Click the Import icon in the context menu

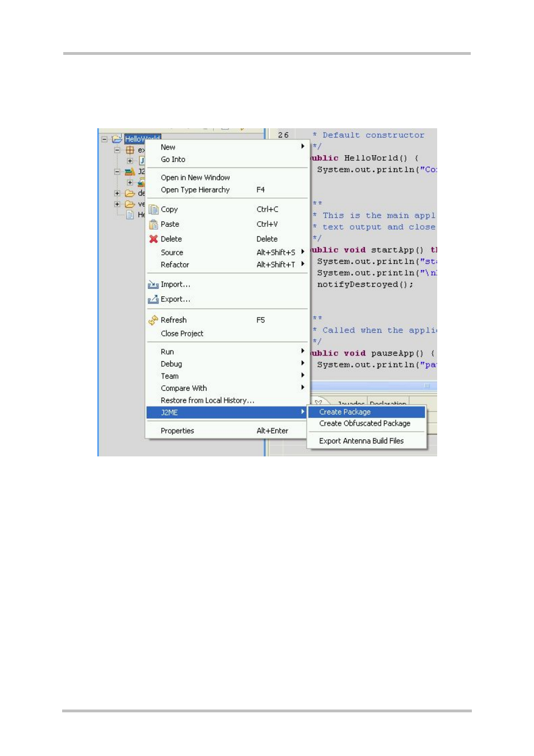[x=153, y=284]
